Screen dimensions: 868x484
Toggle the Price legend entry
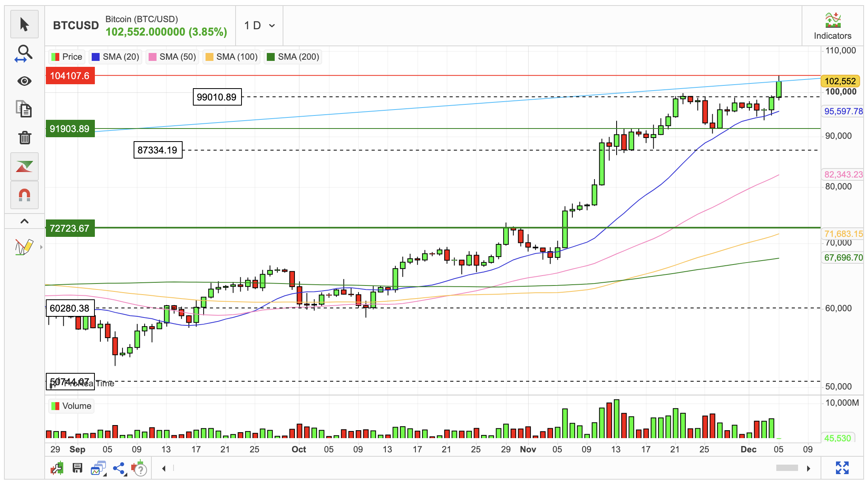coord(67,57)
